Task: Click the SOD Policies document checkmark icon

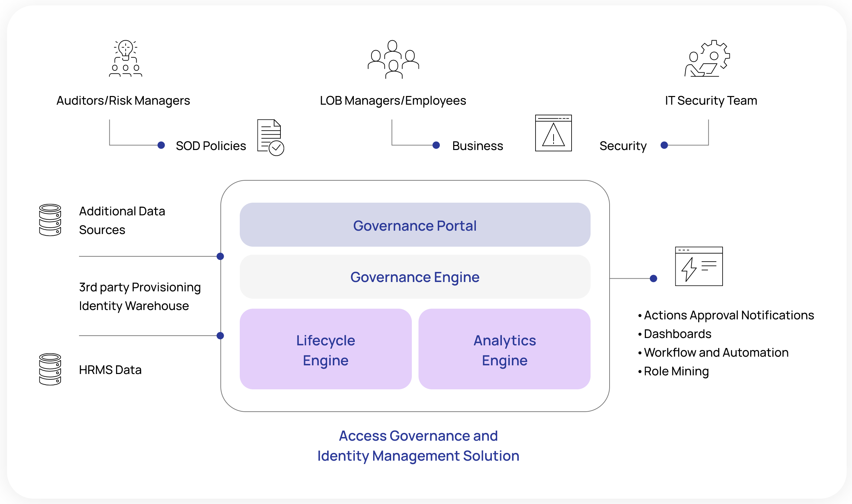Action: coord(270,138)
